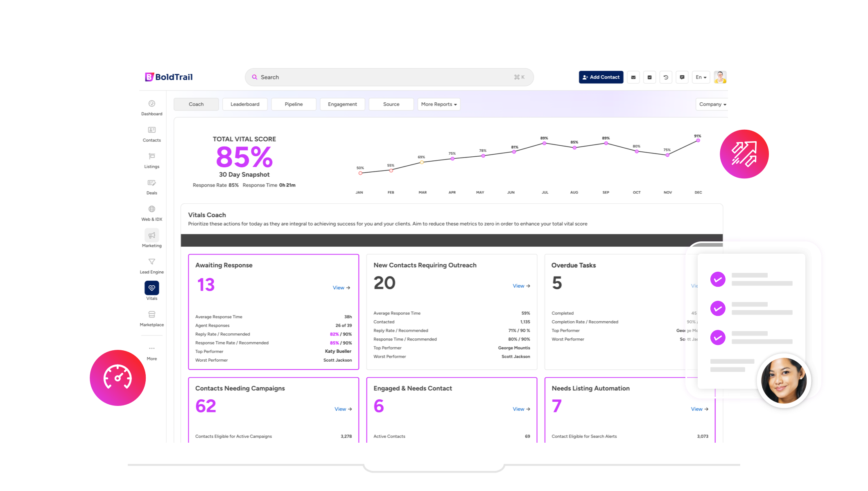Image resolution: width=868 pixels, height=491 pixels.
Task: Click the mail envelope icon in header
Action: click(633, 77)
